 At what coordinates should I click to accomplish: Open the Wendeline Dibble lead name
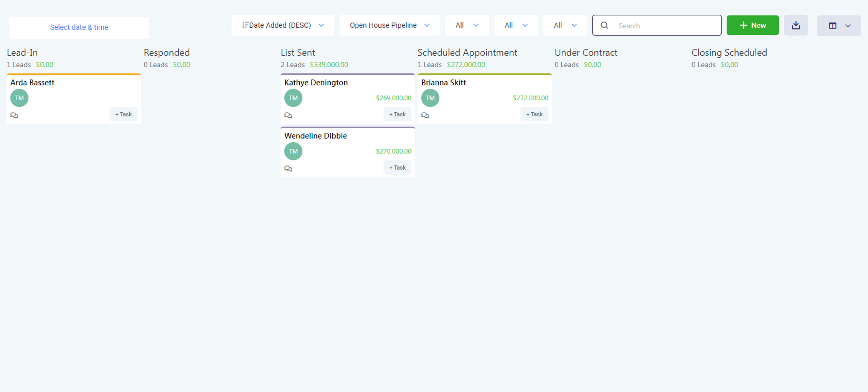click(315, 136)
